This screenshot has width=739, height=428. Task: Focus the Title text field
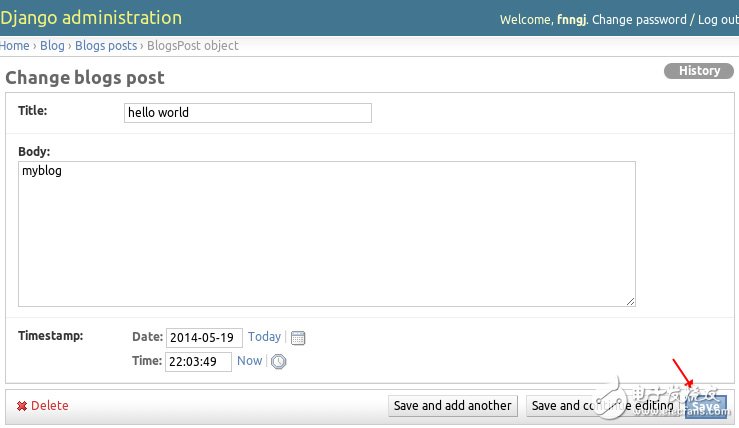click(x=247, y=113)
